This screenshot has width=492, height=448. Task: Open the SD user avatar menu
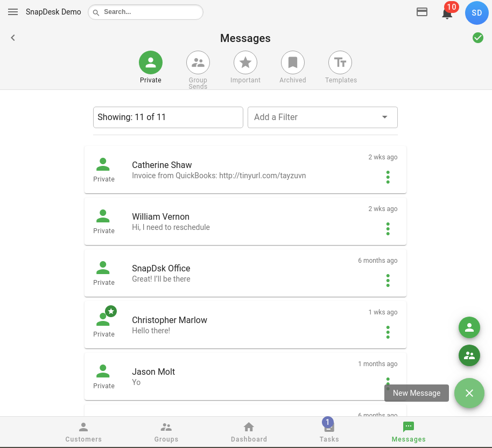(476, 13)
